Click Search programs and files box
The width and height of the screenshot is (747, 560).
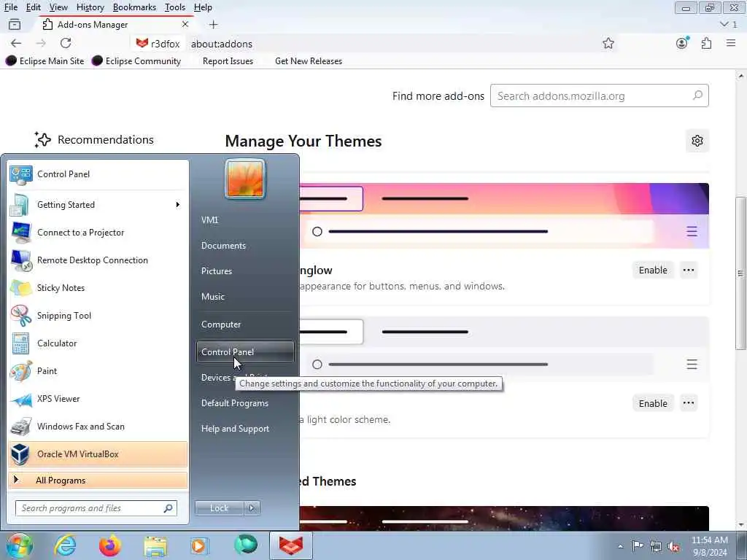(x=96, y=508)
